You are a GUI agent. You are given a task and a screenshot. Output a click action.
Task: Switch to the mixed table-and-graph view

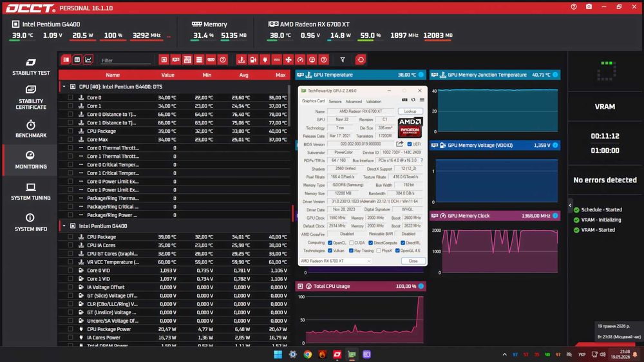[66, 60]
